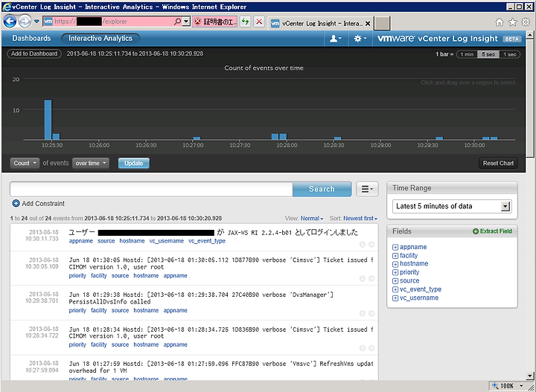536x392 pixels.
Task: Open the Count aggregation dropdown
Action: click(25, 163)
